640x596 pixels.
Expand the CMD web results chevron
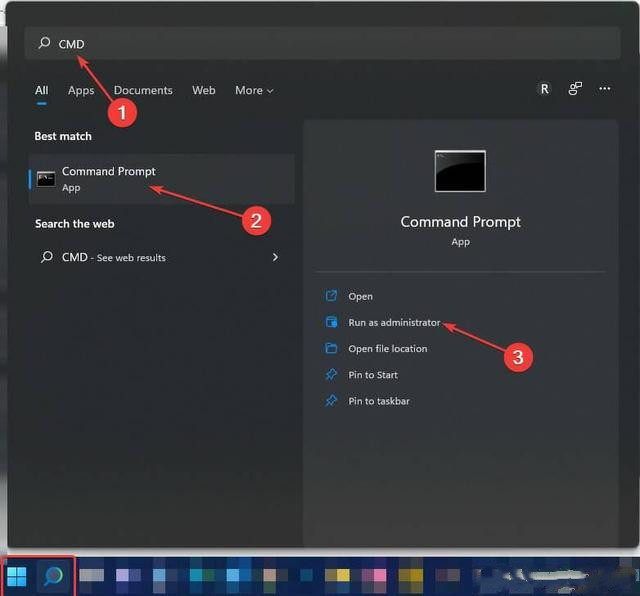pyautogui.click(x=276, y=257)
